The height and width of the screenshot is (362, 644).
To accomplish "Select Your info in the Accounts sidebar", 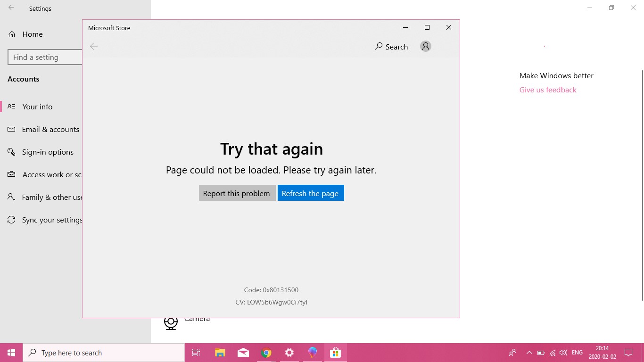I will (38, 107).
